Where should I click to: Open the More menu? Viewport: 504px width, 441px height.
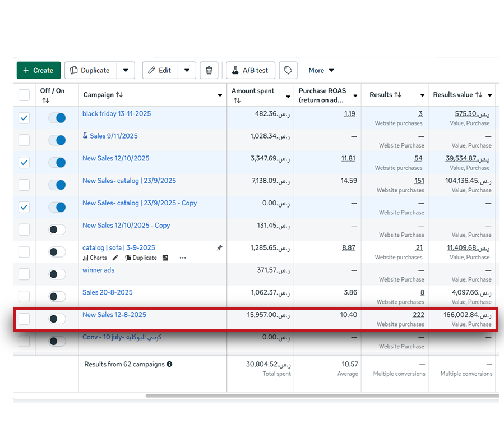point(321,70)
